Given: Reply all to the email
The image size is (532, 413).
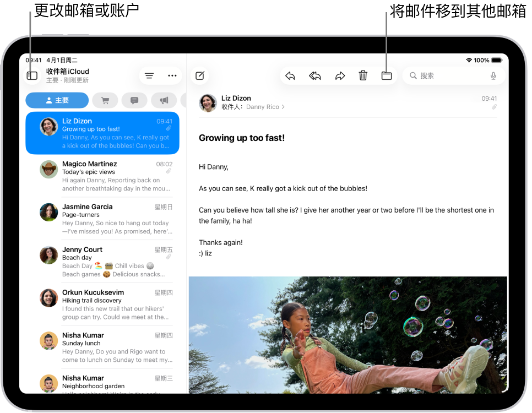Looking at the screenshot, I should [x=315, y=75].
